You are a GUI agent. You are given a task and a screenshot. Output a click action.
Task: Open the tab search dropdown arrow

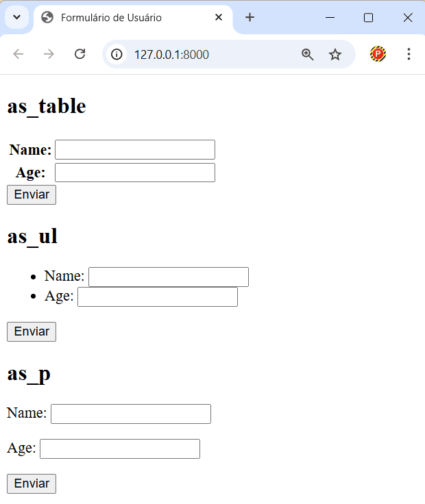pyautogui.click(x=16, y=17)
